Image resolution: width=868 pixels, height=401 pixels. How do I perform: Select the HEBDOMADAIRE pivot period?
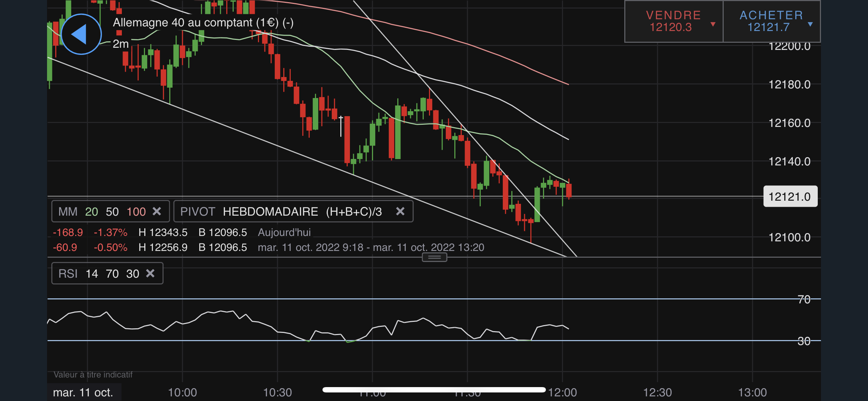[270, 212]
